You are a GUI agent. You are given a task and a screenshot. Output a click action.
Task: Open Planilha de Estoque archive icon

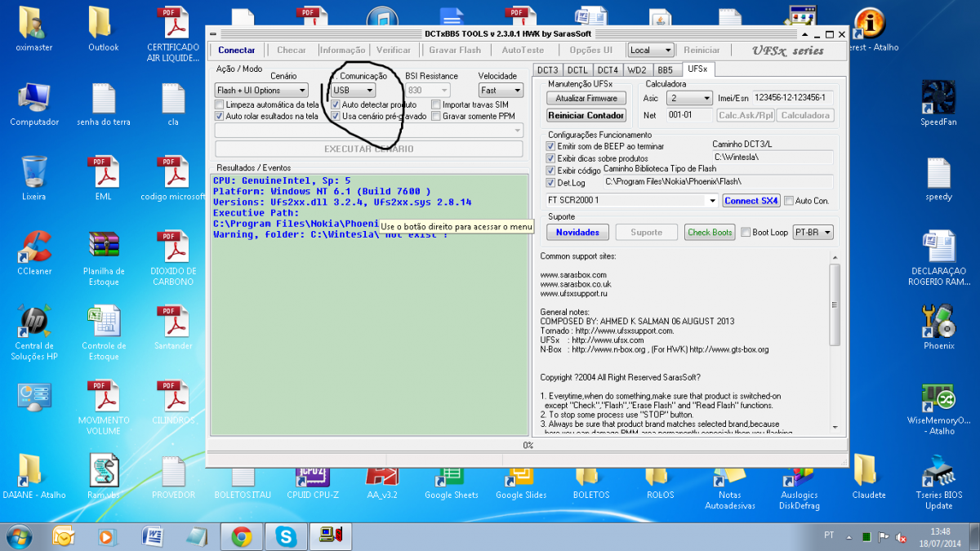click(104, 258)
